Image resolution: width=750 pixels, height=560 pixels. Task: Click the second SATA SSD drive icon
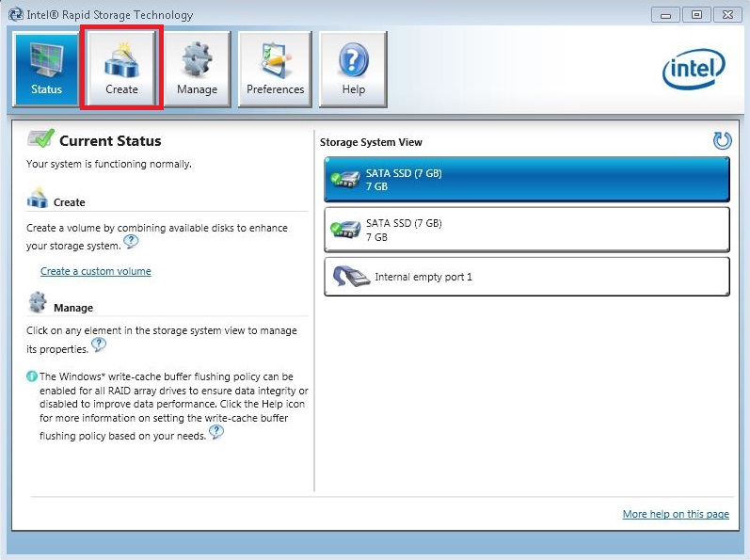(345, 230)
